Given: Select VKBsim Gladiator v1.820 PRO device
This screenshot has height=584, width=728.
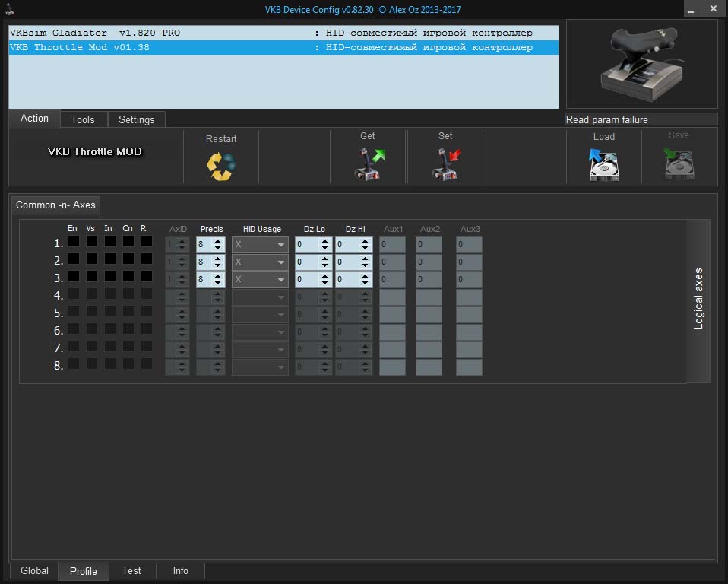Looking at the screenshot, I should coord(283,33).
